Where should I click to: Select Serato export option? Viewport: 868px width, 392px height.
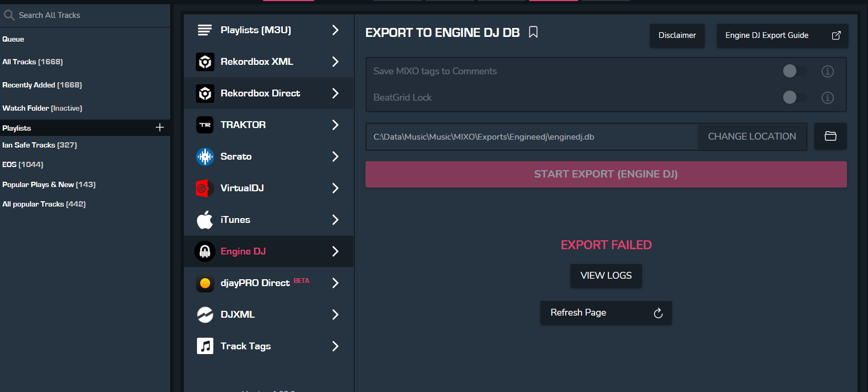[269, 156]
